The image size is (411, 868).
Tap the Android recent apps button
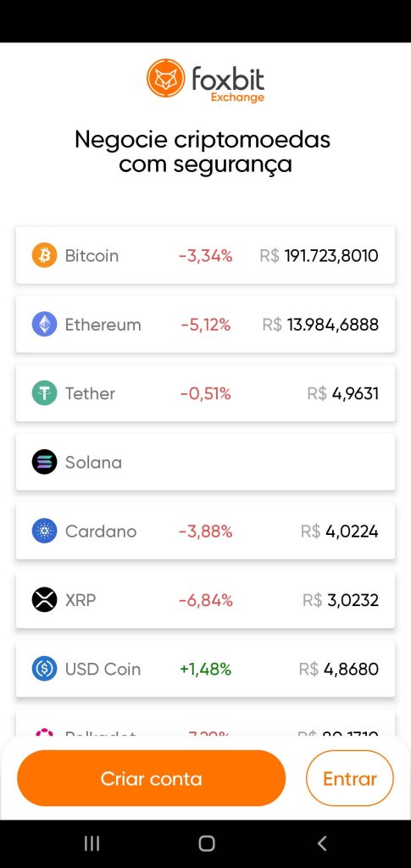[92, 843]
